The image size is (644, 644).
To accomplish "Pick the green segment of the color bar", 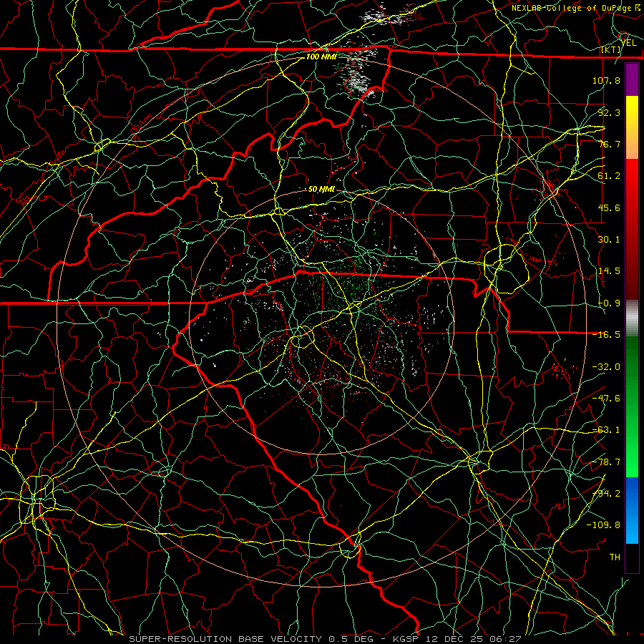I will coord(632,406).
